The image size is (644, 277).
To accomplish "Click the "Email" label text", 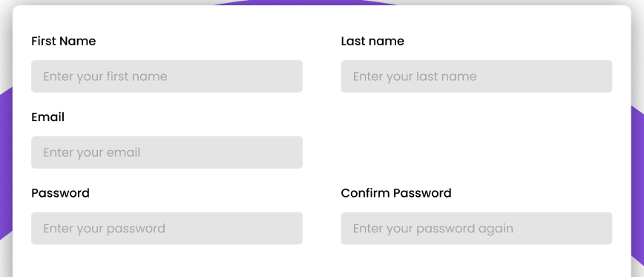I will pos(48,117).
